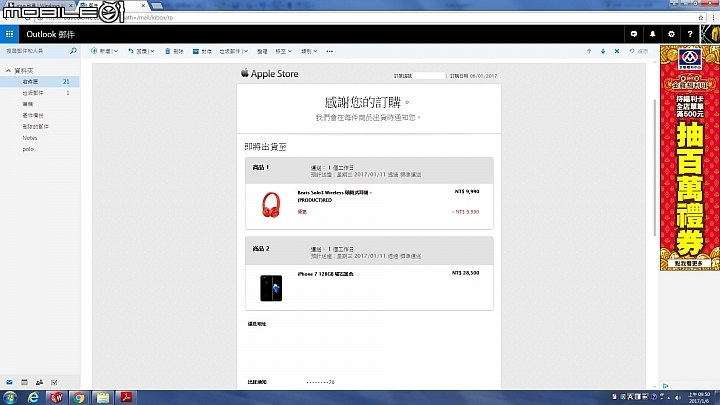Select the Junk folder with 1 item
Screen dimensions: 720x405
[40, 93]
